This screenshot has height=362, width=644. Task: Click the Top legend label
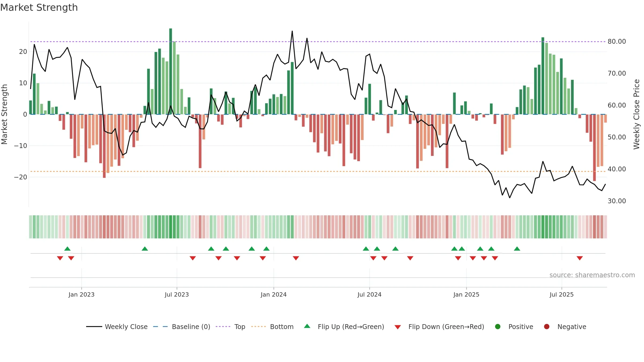click(240, 327)
